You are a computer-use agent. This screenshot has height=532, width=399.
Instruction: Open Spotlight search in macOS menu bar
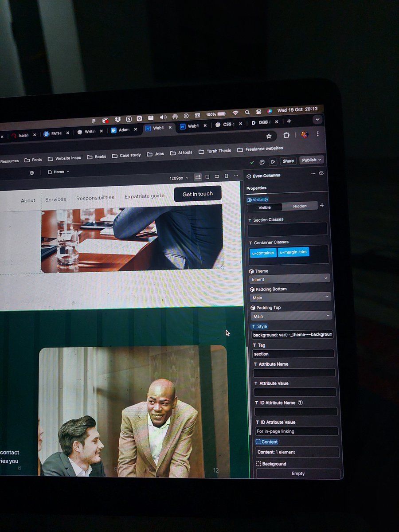[247, 113]
